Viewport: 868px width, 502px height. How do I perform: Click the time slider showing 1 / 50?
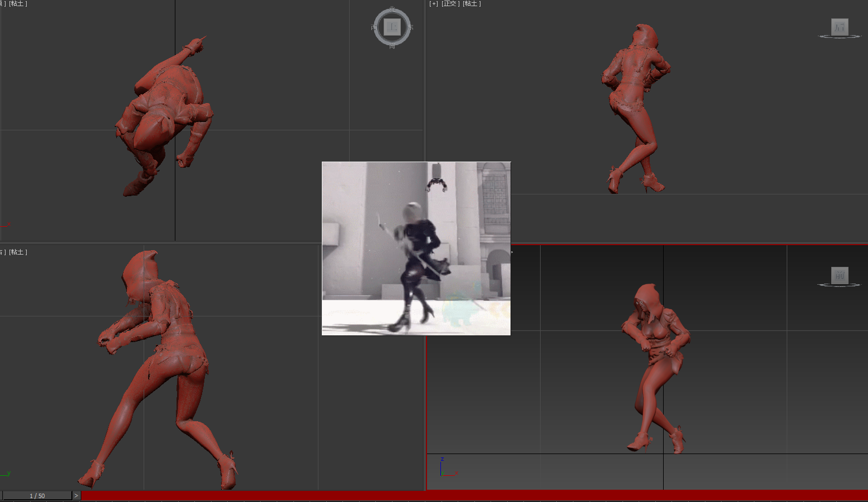37,495
